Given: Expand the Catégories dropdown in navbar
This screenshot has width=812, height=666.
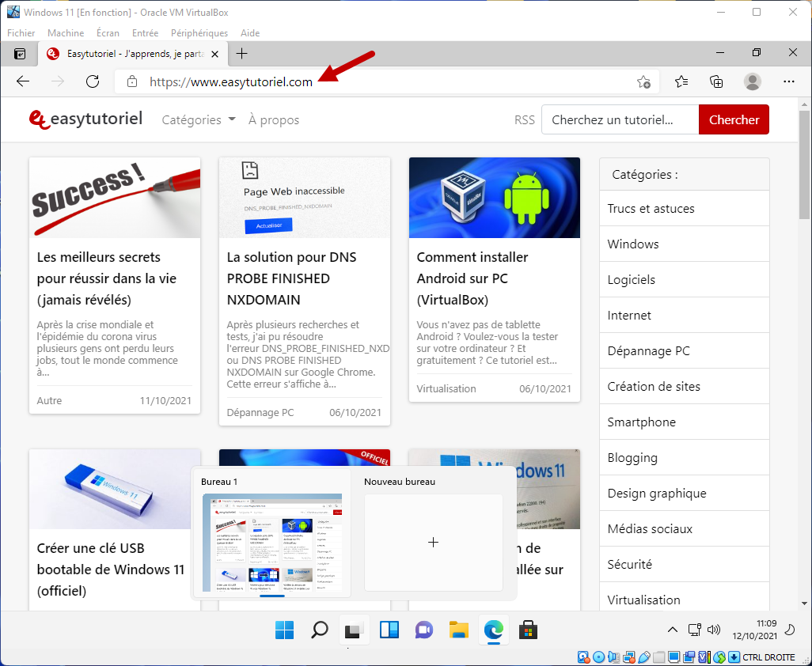Looking at the screenshot, I should [x=199, y=120].
